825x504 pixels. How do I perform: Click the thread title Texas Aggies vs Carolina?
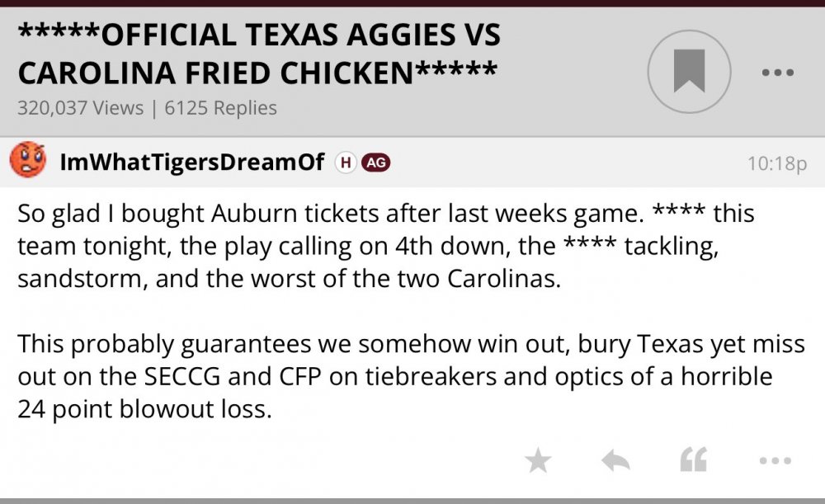click(259, 35)
